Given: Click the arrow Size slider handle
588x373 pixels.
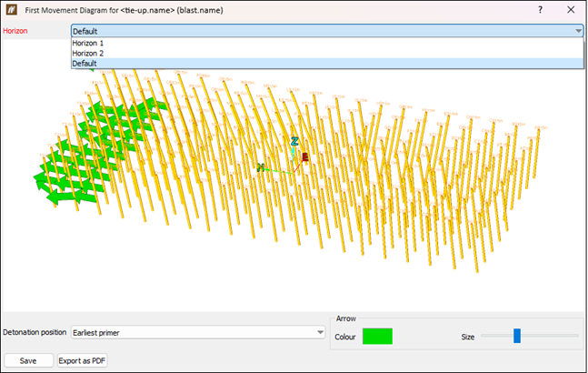Looking at the screenshot, I should click(x=517, y=336).
